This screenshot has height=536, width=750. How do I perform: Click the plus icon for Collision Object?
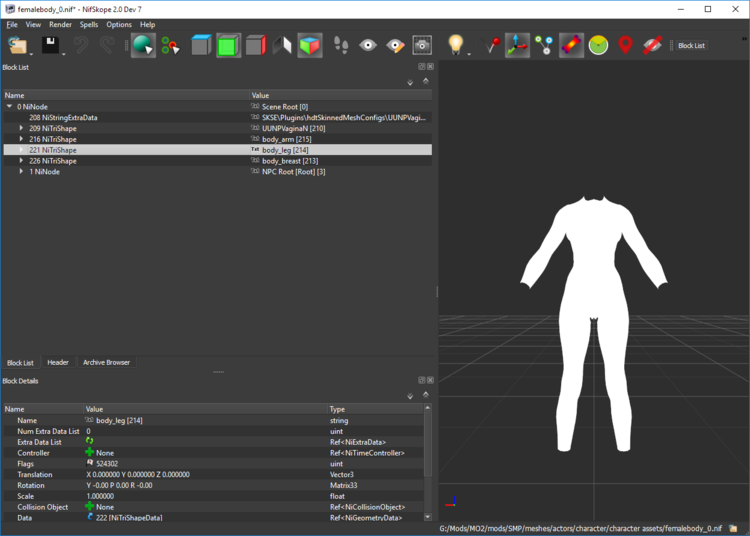click(x=89, y=506)
